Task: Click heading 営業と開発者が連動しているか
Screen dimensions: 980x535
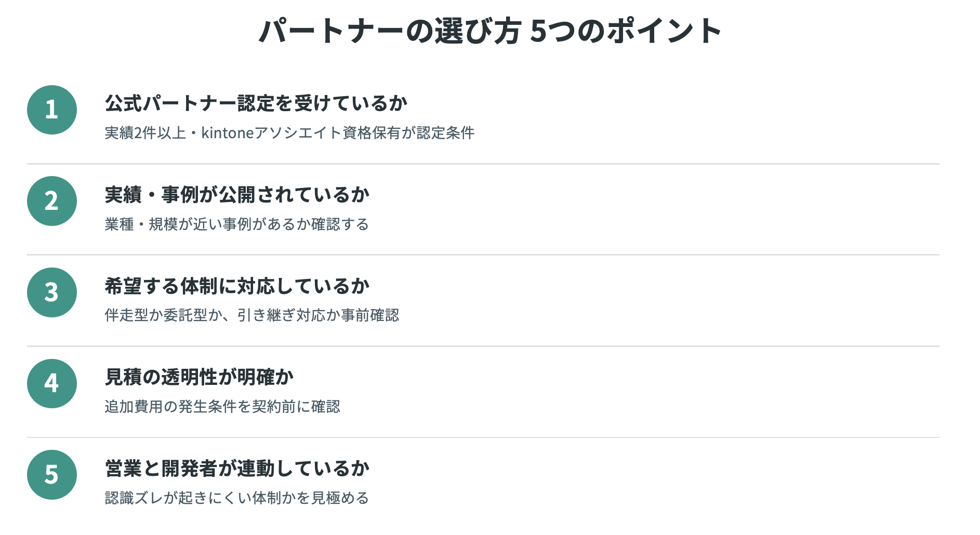Action: pos(237,469)
